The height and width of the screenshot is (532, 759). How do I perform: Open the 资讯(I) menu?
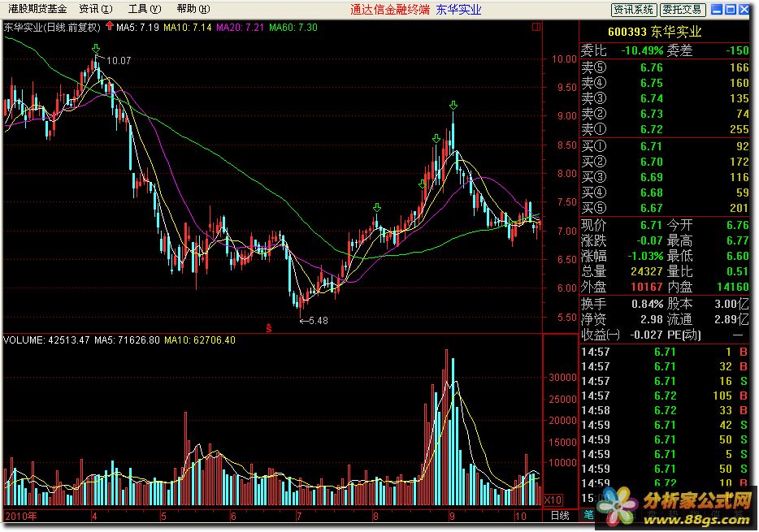[96, 9]
